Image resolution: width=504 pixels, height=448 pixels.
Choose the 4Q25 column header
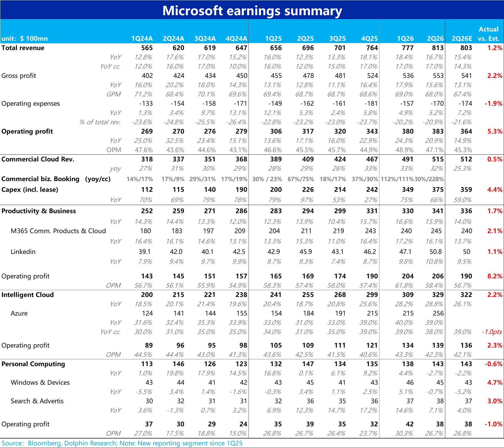coord(370,39)
